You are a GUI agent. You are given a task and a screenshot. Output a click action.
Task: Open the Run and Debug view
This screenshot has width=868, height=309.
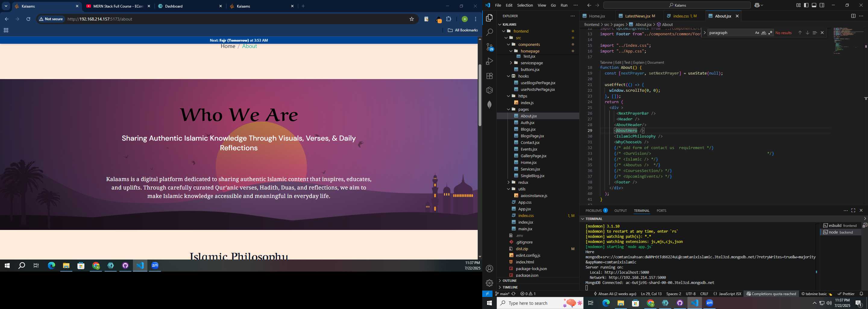pyautogui.click(x=489, y=61)
